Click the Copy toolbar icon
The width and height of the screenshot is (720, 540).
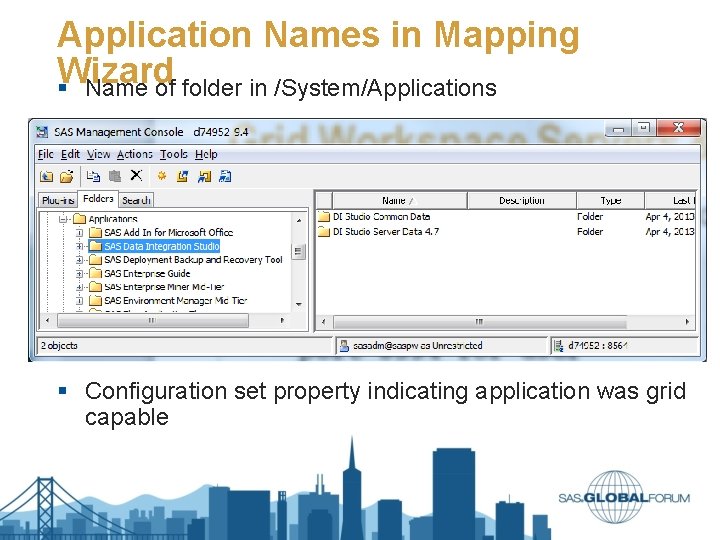(x=94, y=176)
